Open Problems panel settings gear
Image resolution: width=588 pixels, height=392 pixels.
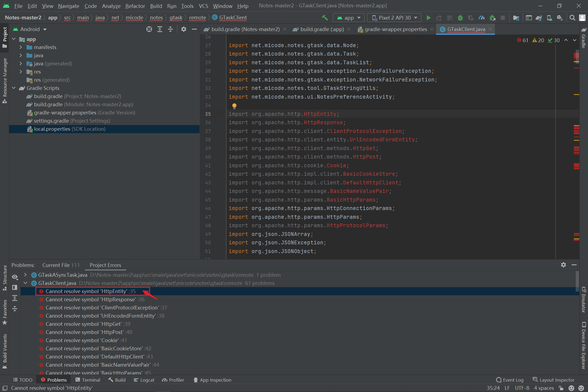(563, 265)
